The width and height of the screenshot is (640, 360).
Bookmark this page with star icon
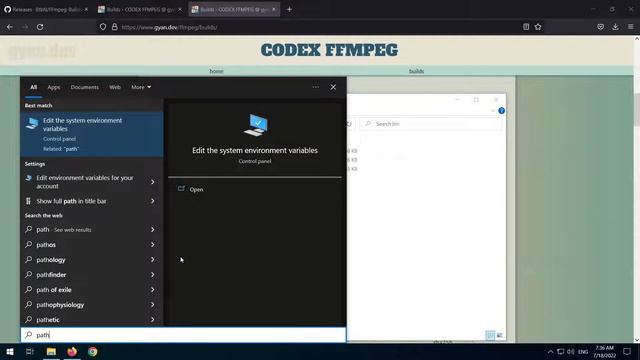tap(538, 27)
